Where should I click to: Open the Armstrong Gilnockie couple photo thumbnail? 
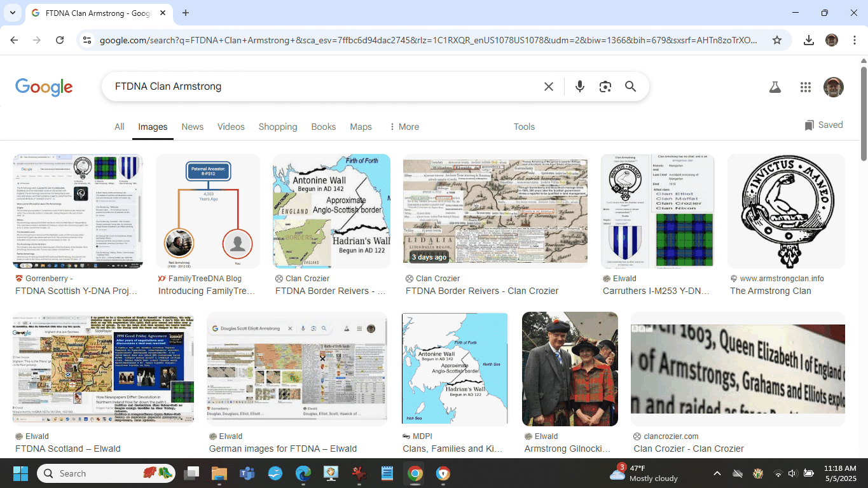570,369
